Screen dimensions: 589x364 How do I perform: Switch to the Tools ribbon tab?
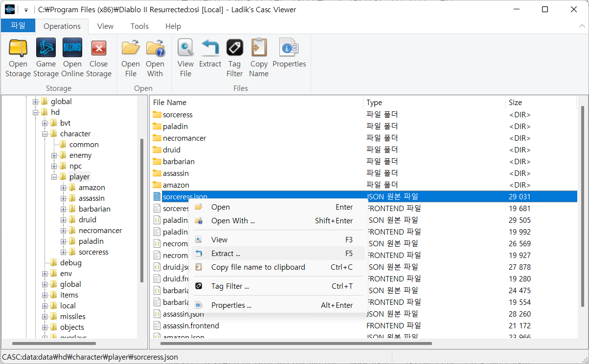139,26
